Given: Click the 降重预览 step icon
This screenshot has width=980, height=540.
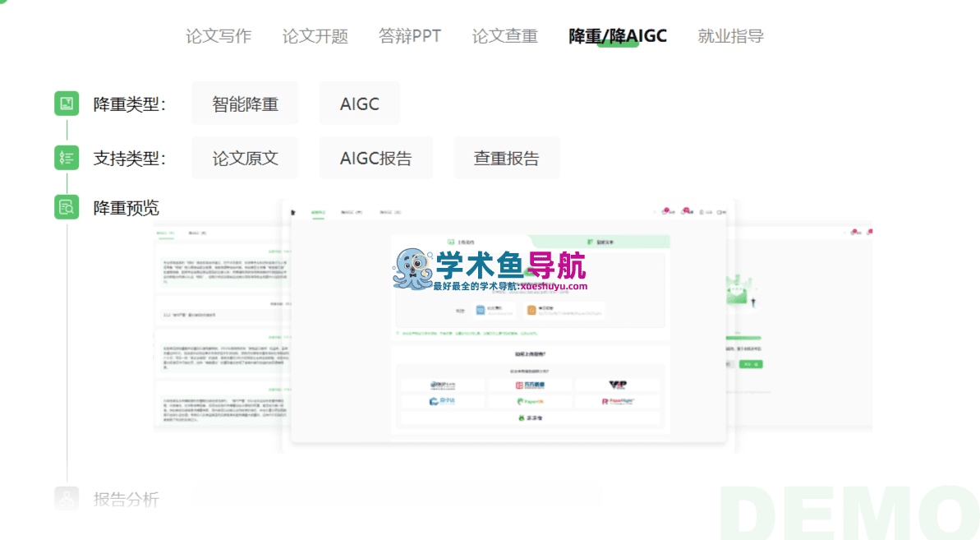Looking at the screenshot, I should coord(67,207).
